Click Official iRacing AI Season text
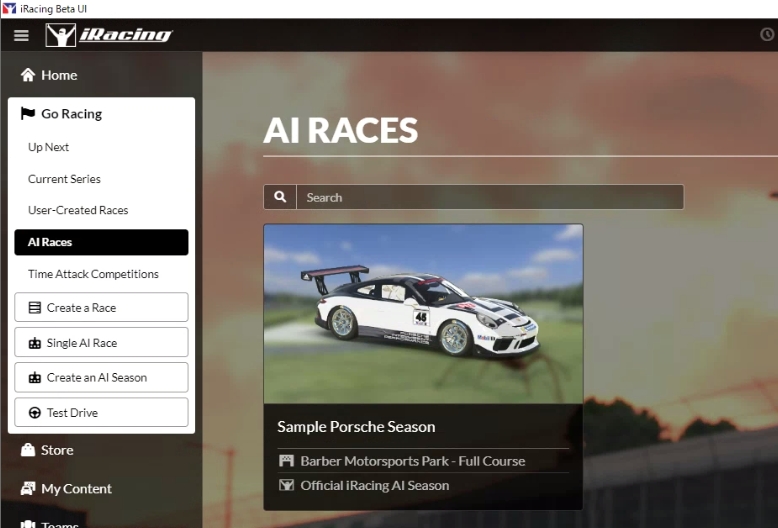This screenshot has height=528, width=778. click(375, 485)
